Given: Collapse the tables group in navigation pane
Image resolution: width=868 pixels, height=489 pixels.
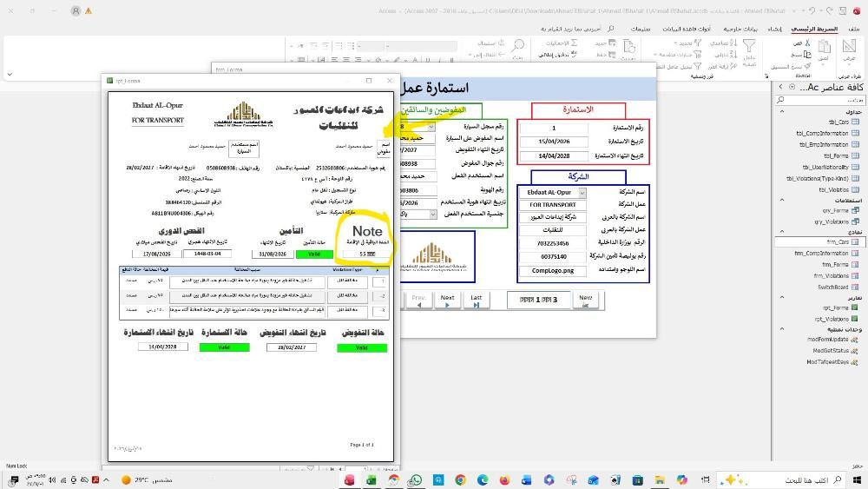Looking at the screenshot, I should 781,112.
